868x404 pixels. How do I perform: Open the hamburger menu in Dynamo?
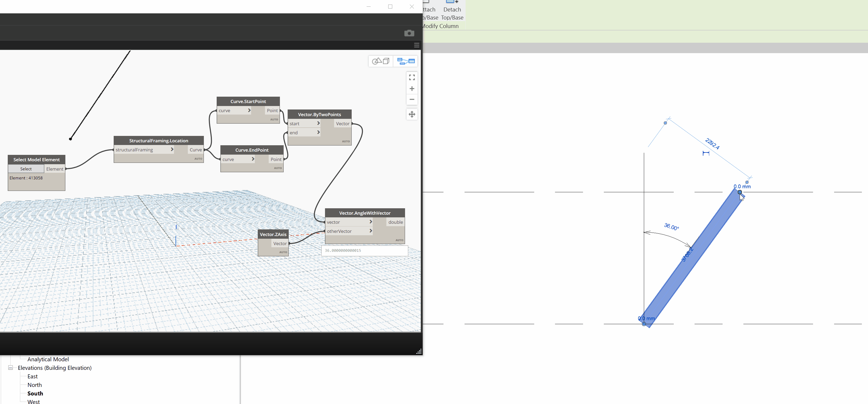417,45
